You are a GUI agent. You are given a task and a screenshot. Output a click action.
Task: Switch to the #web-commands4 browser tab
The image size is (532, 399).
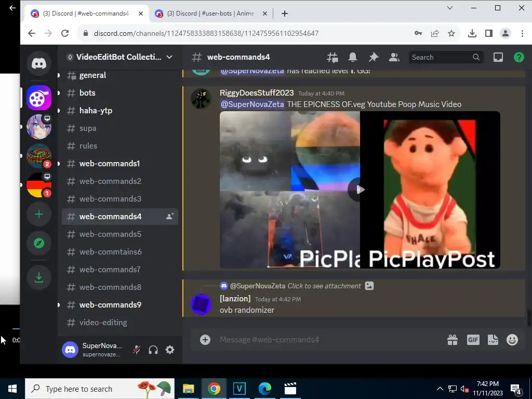(87, 14)
